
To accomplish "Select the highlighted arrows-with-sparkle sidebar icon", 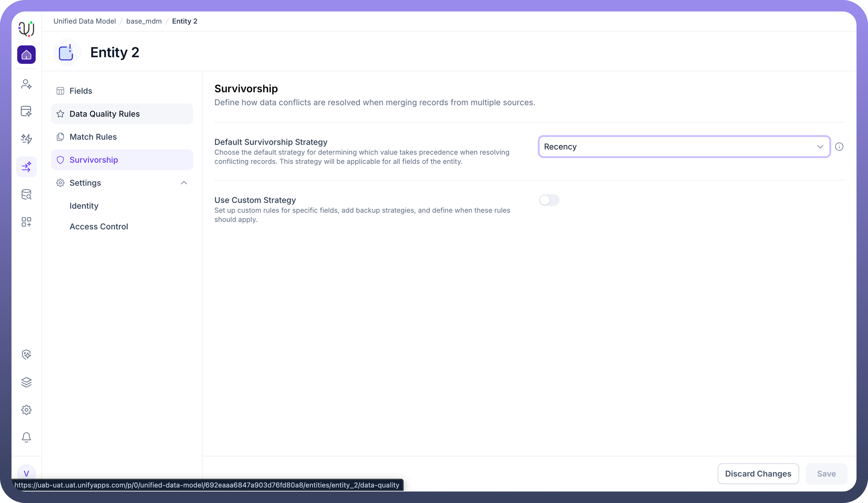I will 26,167.
